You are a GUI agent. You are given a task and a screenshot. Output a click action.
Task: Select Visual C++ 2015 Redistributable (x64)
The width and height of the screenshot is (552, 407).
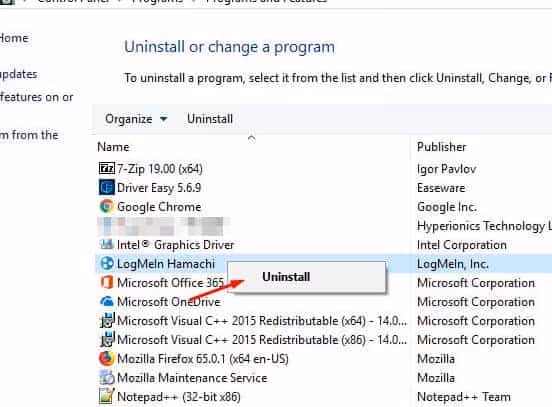coord(262,321)
